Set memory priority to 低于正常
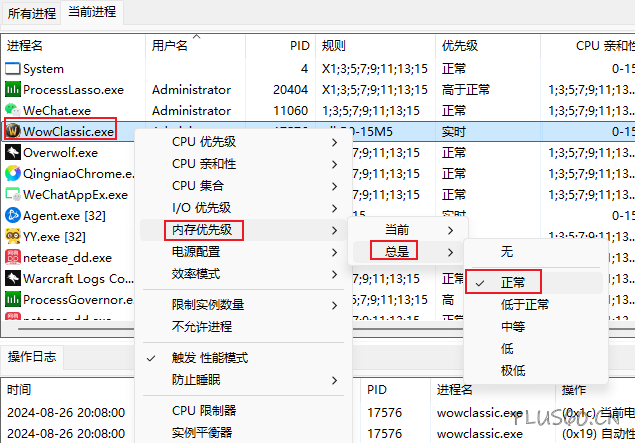This screenshot has height=443, width=635. [x=524, y=304]
